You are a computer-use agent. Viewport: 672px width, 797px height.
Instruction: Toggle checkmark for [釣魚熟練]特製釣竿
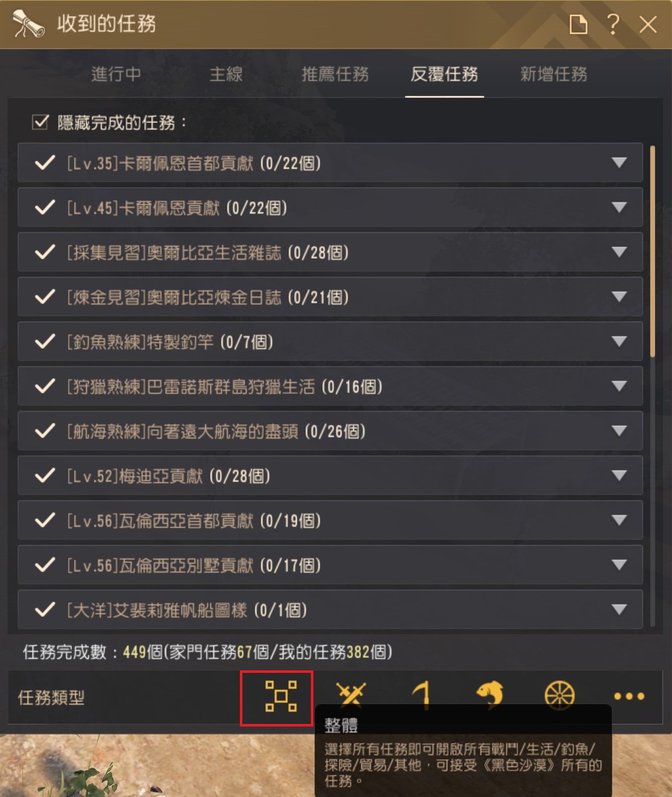(45, 342)
